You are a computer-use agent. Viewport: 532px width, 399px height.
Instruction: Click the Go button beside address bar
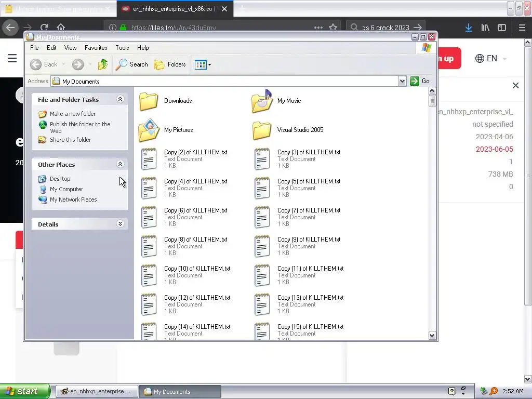click(x=420, y=81)
